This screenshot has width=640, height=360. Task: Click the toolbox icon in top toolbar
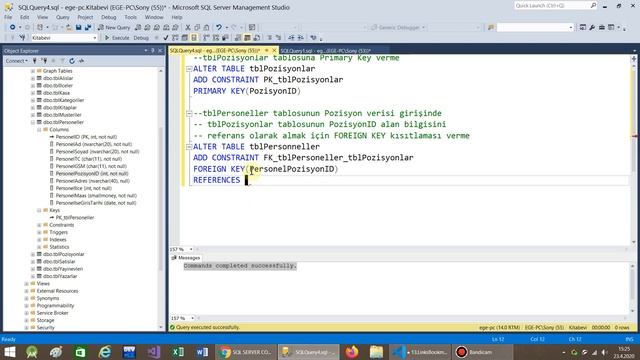[x=602, y=27]
